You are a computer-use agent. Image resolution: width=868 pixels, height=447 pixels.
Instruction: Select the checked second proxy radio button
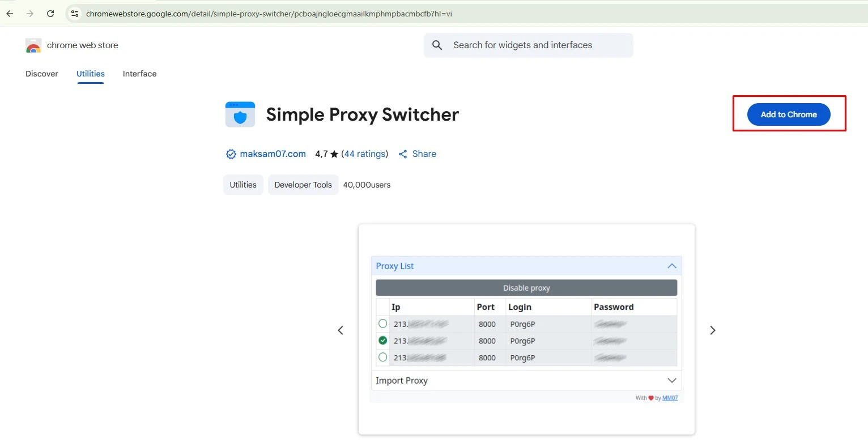click(x=383, y=340)
